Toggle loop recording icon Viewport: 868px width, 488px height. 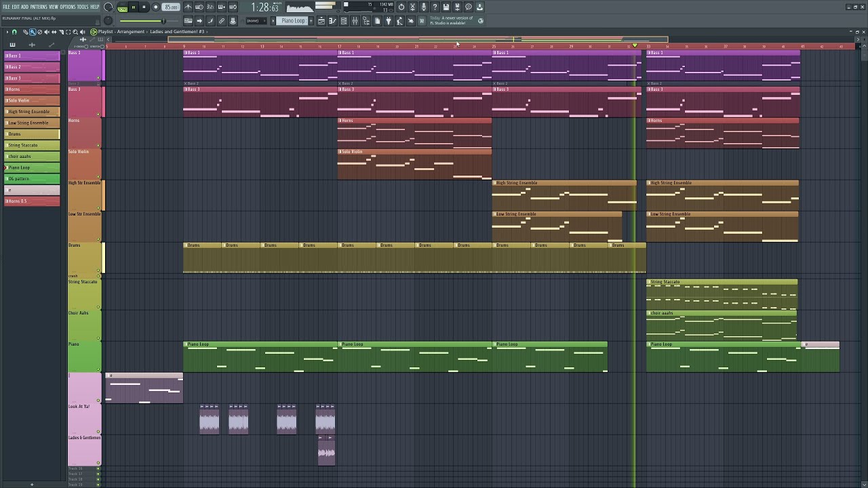[x=233, y=7]
